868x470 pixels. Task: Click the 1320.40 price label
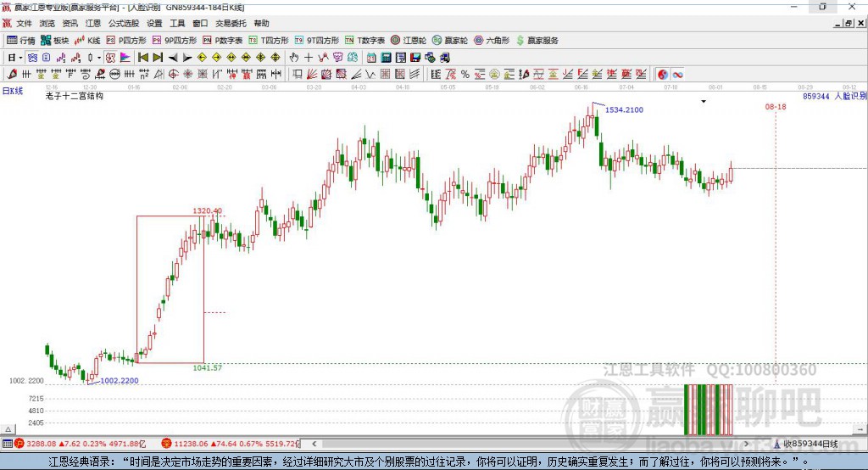pos(207,210)
